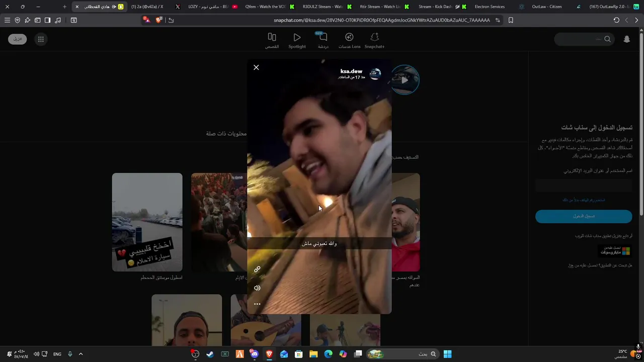Open the ksa.dew profile avatar
Screen dimensions: 644x362
375,74
